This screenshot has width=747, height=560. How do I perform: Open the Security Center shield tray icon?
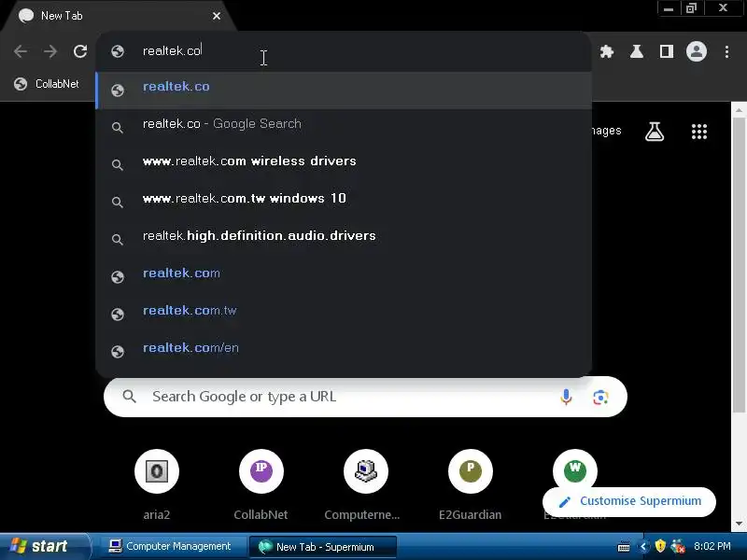pyautogui.click(x=660, y=546)
